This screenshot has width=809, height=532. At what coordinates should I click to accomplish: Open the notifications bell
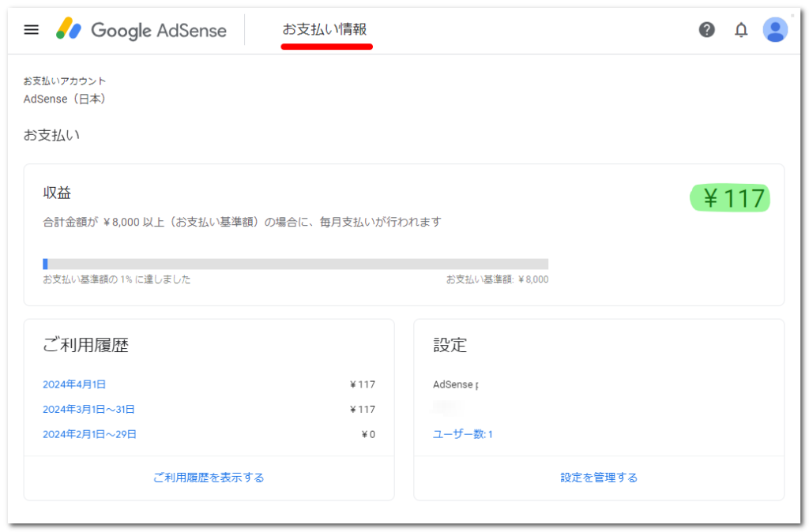741,30
